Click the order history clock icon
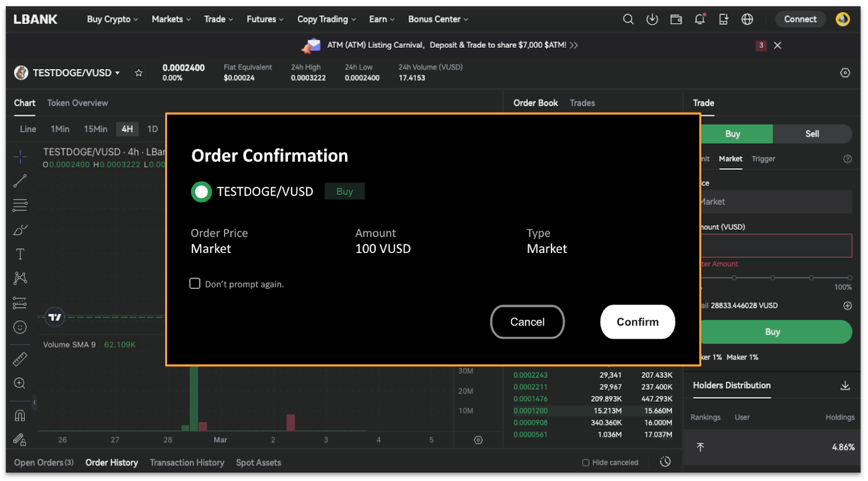Image resolution: width=868 pixels, height=481 pixels. coord(666,462)
